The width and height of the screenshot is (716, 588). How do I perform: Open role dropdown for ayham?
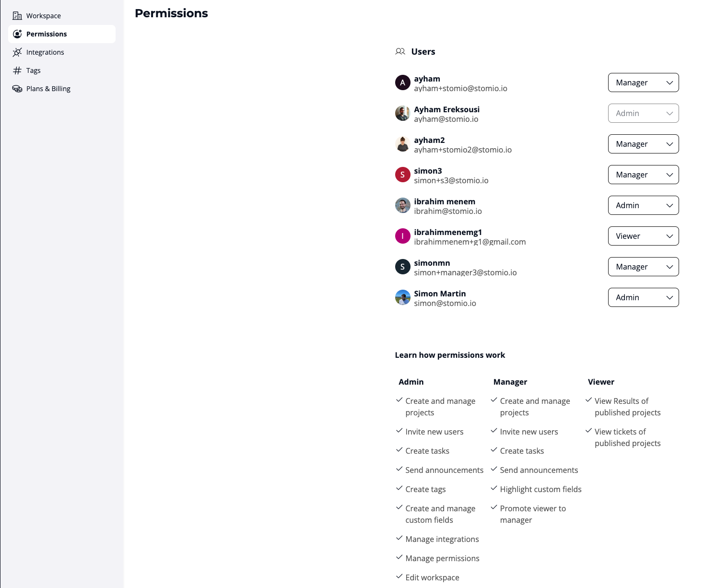643,82
